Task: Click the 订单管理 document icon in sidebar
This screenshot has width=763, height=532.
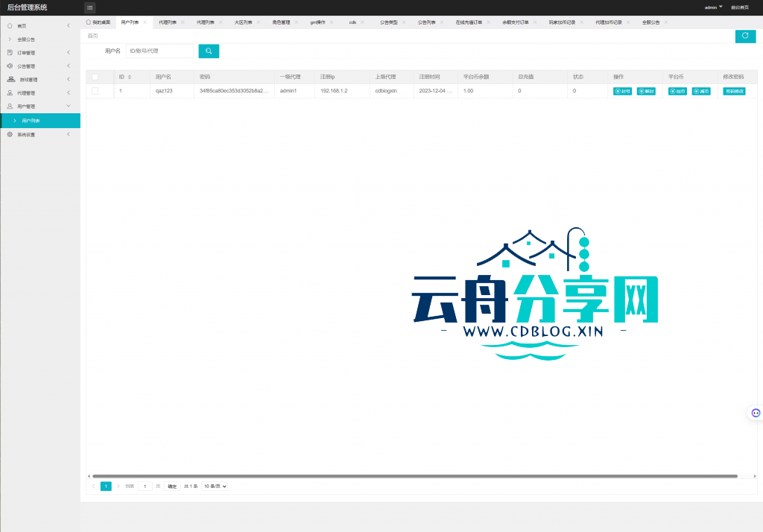Action: (x=10, y=52)
